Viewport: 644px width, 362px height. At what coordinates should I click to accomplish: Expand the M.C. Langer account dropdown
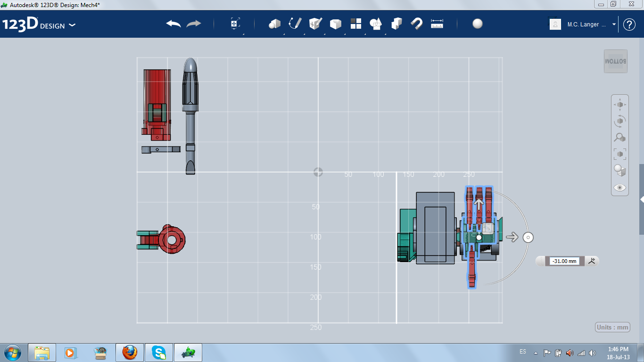614,25
